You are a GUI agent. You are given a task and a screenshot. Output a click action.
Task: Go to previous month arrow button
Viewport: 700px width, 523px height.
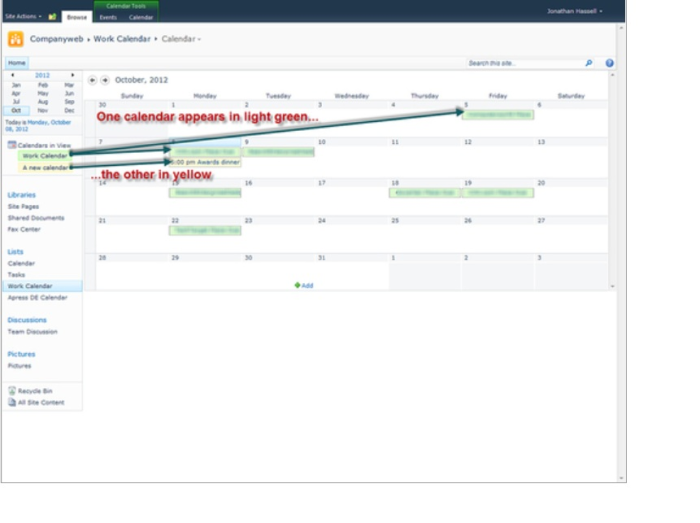point(92,80)
